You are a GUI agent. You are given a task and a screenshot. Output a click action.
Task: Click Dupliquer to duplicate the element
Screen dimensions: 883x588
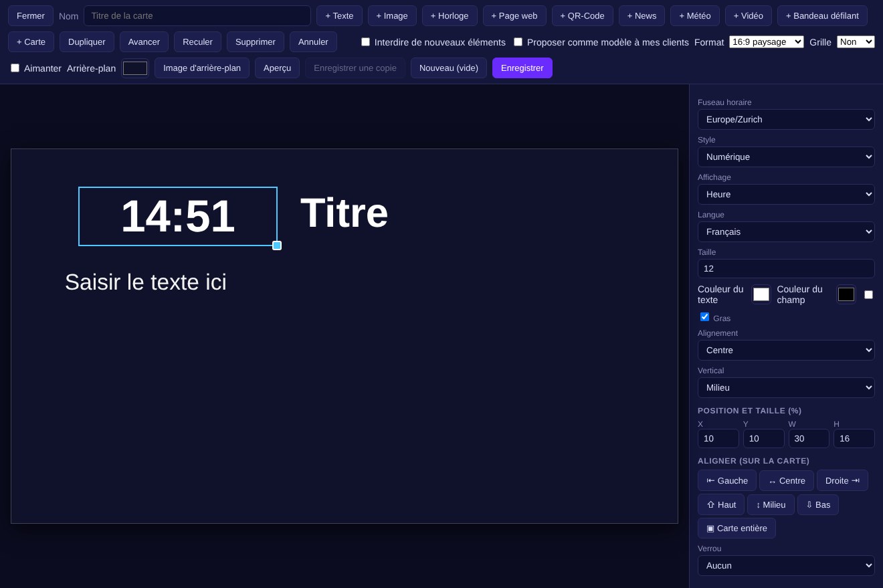pos(87,42)
